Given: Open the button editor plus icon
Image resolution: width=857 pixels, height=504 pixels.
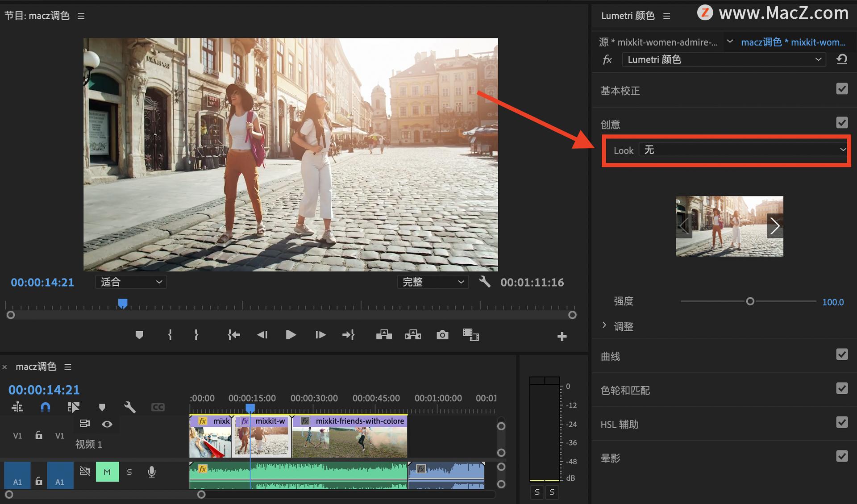Looking at the screenshot, I should [562, 336].
